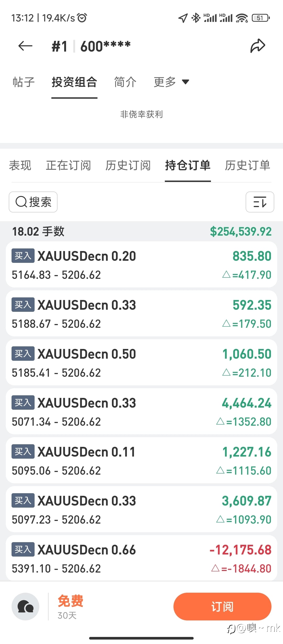Select the 表现 tab
Screen dimensions: 283x644
(20, 165)
